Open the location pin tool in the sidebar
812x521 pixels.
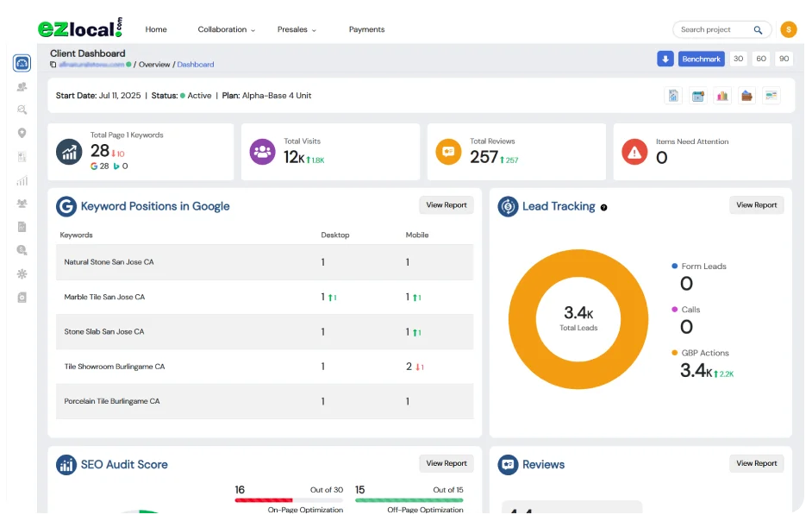pyautogui.click(x=21, y=133)
